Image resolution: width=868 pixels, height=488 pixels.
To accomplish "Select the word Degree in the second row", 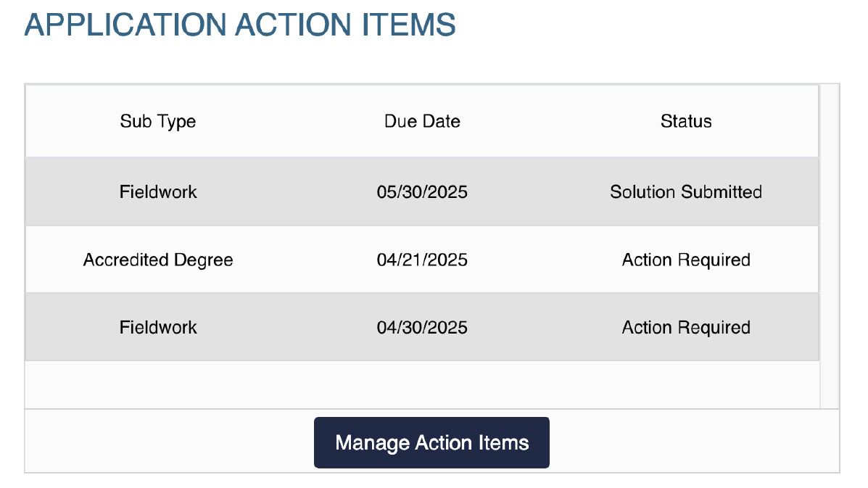I will [x=203, y=260].
